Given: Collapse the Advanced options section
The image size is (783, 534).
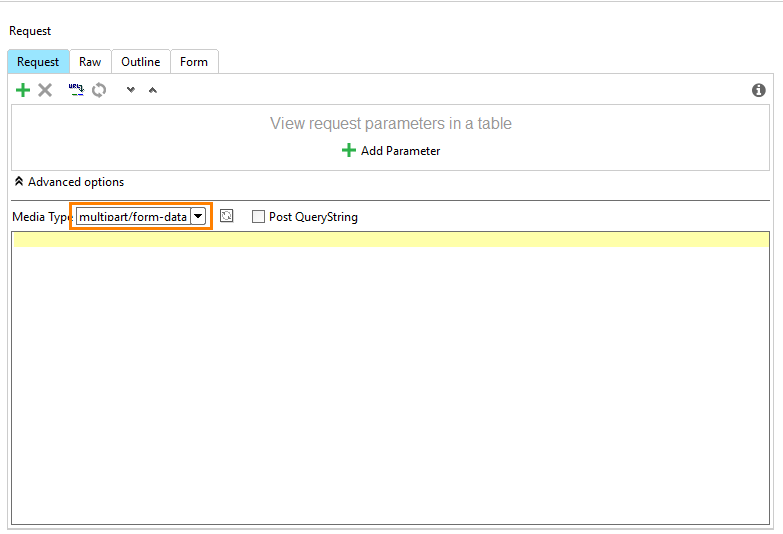Looking at the screenshot, I should [x=69, y=182].
